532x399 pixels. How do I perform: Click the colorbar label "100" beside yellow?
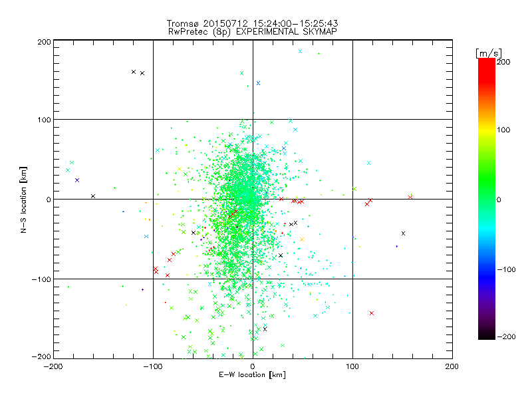point(503,130)
